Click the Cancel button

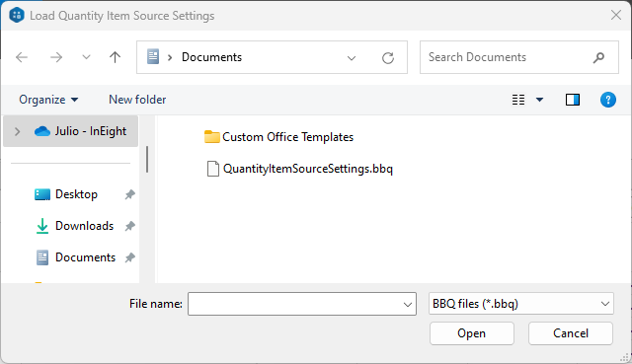571,333
